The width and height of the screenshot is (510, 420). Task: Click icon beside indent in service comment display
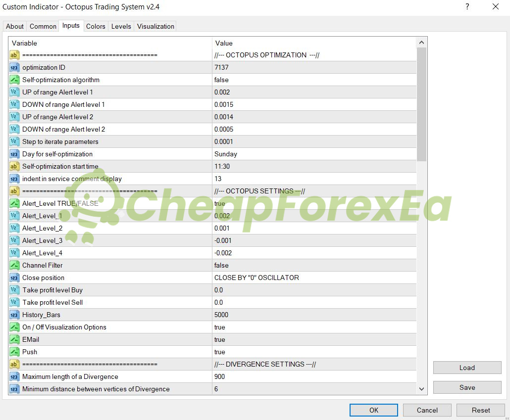point(14,179)
